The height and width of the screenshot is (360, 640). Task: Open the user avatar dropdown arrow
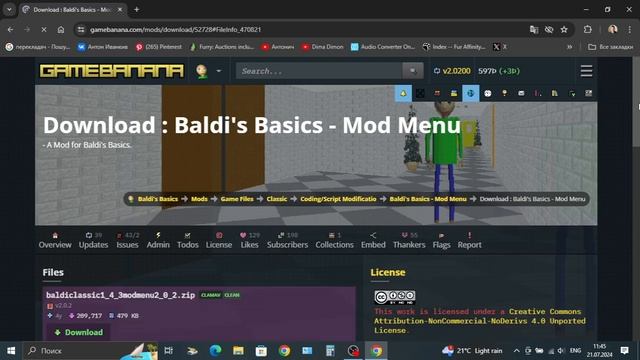click(219, 71)
